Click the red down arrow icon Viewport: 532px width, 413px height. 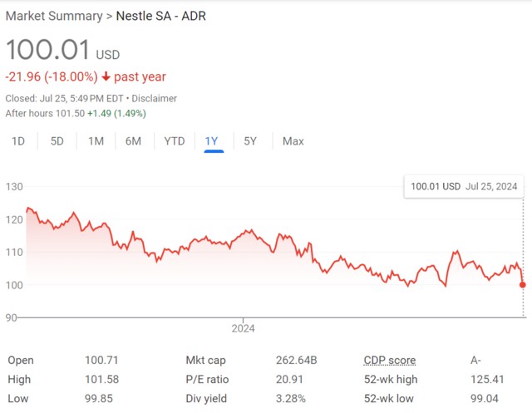[106, 77]
